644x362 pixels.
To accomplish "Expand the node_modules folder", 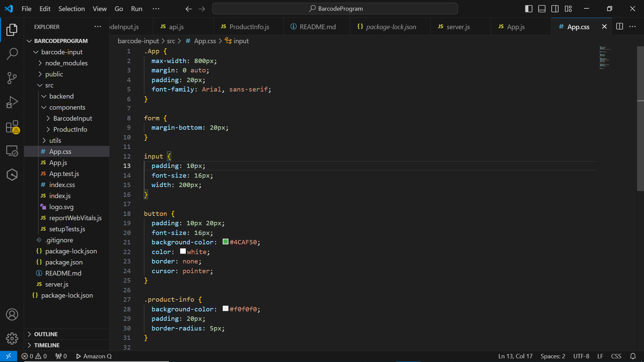I will pyautogui.click(x=66, y=63).
